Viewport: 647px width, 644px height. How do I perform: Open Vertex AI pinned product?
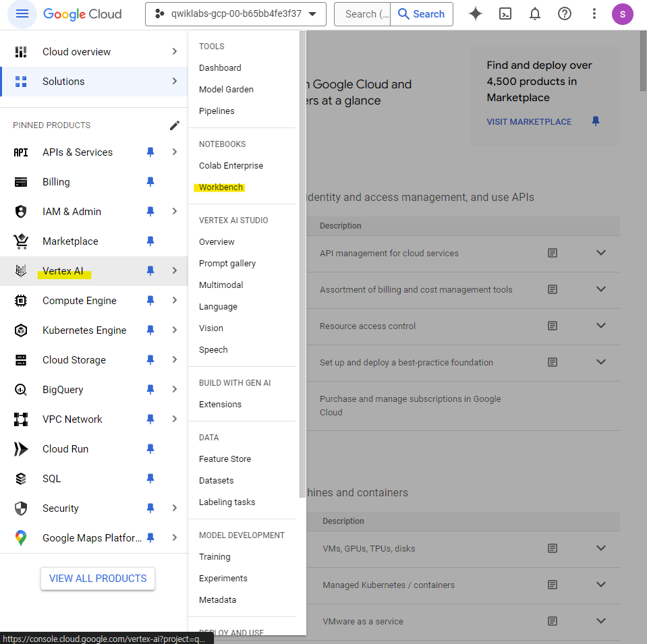pos(94,271)
